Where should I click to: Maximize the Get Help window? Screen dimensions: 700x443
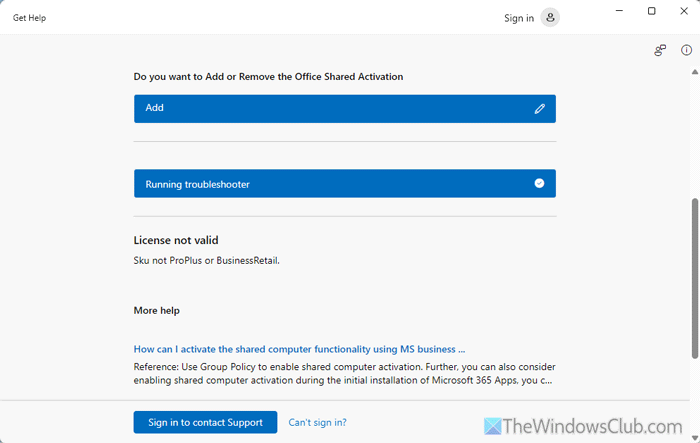pos(652,12)
